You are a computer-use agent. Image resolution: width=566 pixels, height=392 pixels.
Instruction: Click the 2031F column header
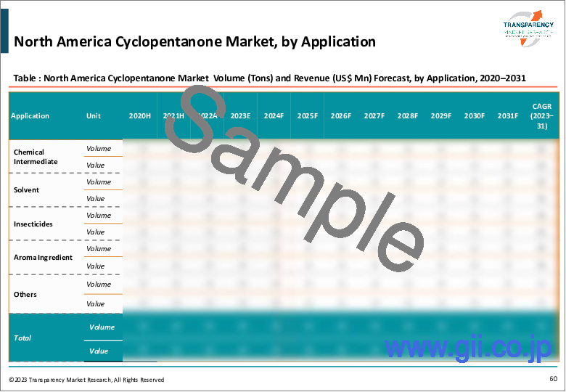point(507,116)
